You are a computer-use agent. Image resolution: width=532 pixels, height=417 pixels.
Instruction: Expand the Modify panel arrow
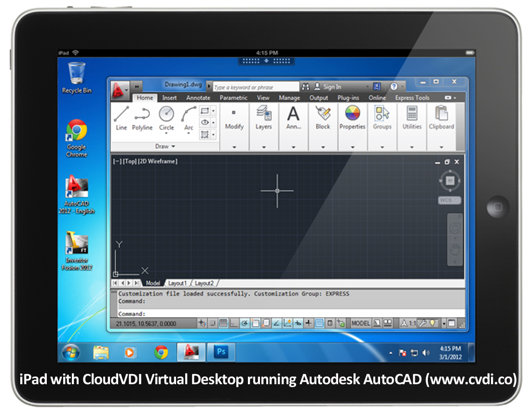click(234, 147)
